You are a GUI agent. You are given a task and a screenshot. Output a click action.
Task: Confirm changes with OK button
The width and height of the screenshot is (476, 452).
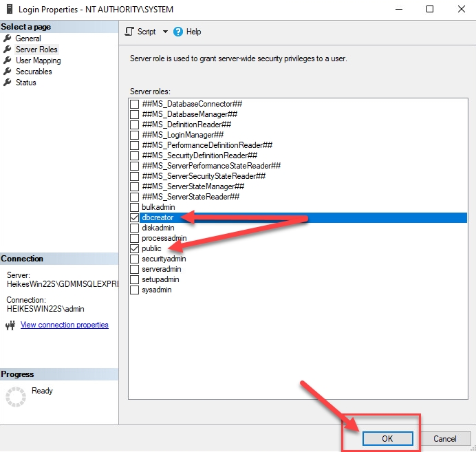388,439
